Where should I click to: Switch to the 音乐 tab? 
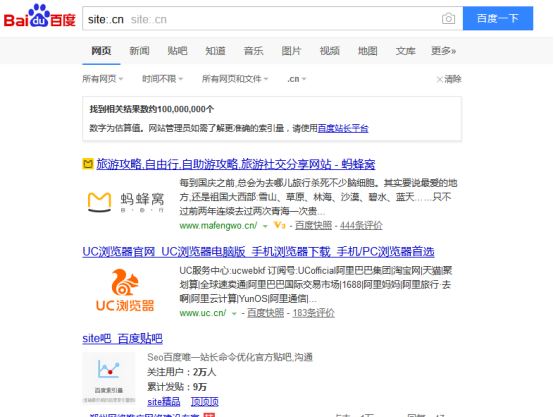coord(254,51)
